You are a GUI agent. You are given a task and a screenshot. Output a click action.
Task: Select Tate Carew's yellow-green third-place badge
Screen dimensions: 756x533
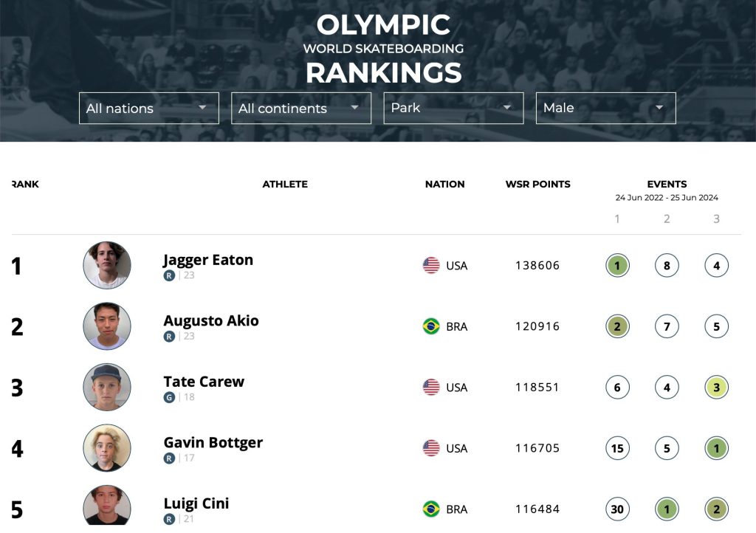point(716,388)
